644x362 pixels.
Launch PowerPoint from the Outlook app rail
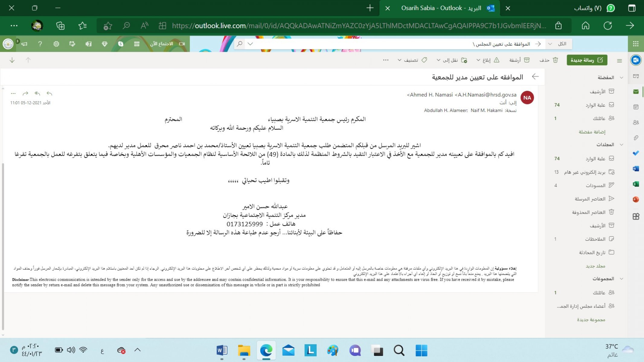pos(636,199)
